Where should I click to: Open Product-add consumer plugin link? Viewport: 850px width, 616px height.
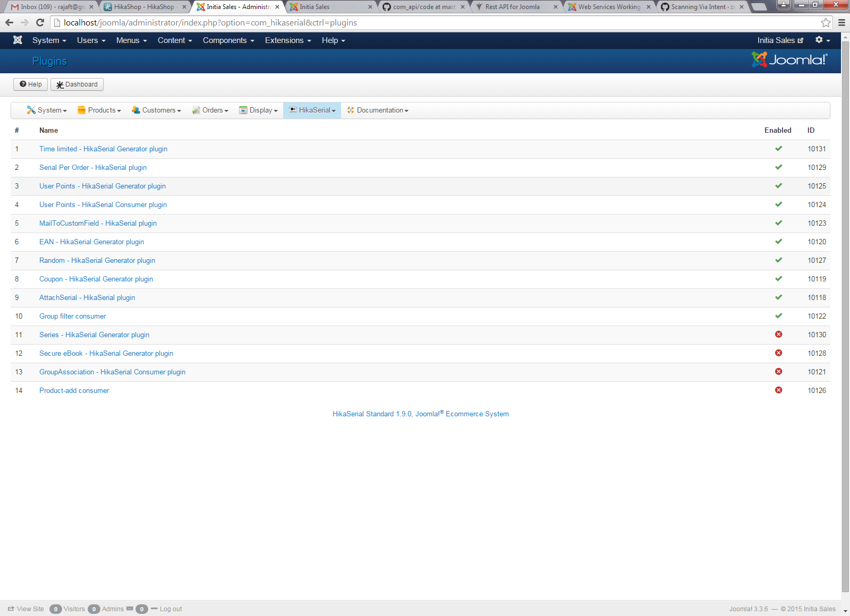[74, 391]
